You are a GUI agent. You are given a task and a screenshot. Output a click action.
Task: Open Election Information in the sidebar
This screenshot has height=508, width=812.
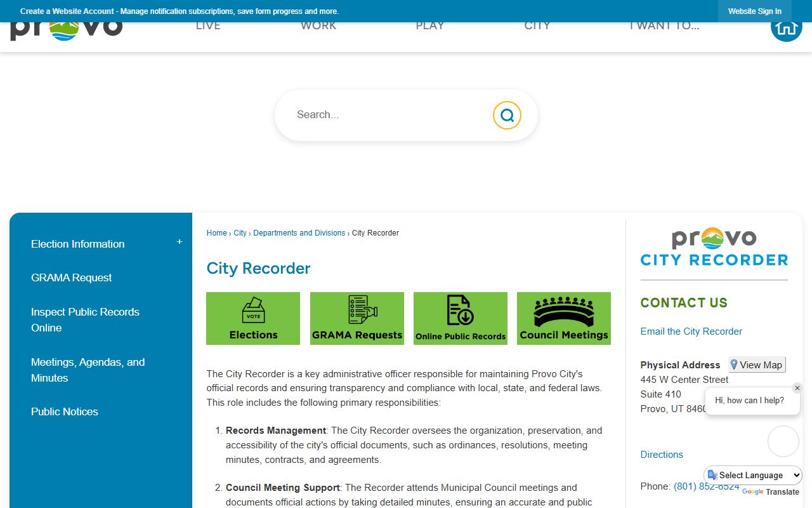(78, 244)
